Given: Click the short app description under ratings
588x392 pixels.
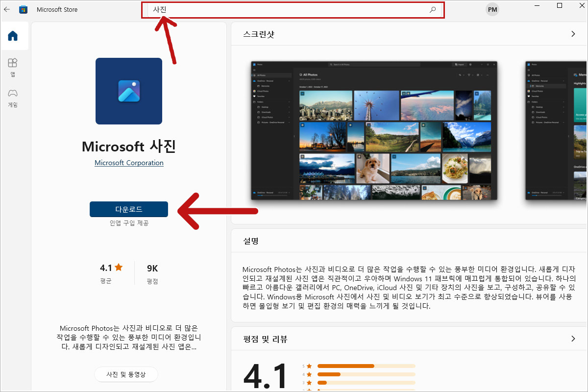Looking at the screenshot, I should [129, 337].
